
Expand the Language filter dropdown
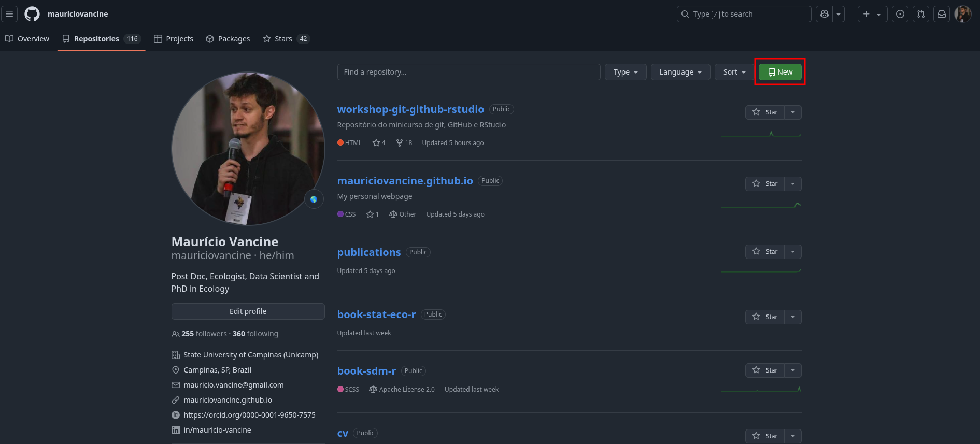680,72
